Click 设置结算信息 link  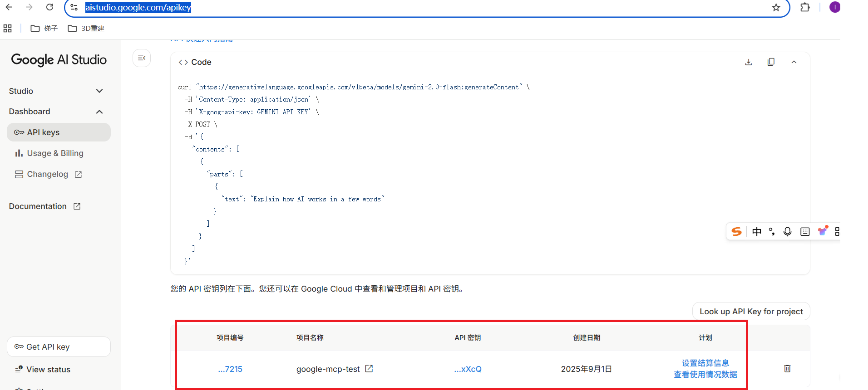pyautogui.click(x=705, y=363)
